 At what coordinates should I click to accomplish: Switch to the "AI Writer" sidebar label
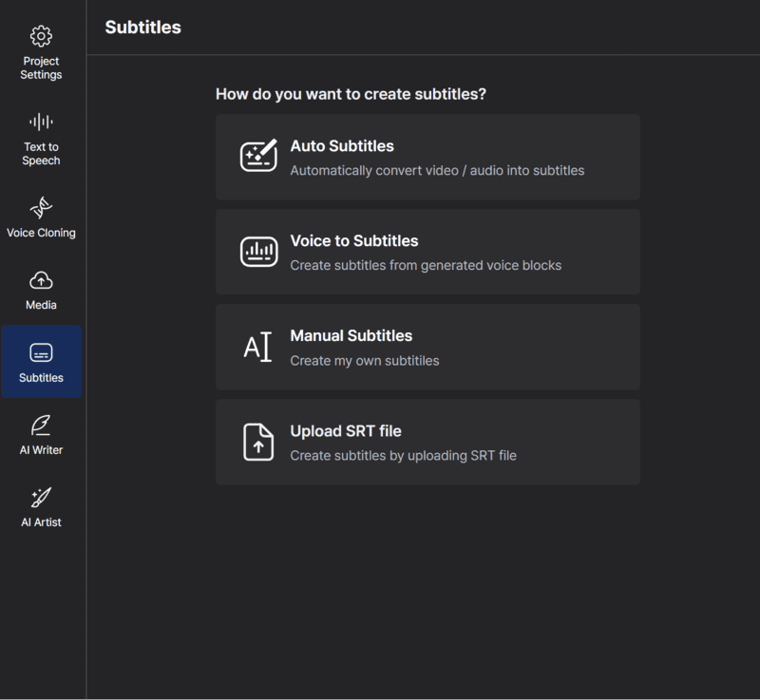41,450
